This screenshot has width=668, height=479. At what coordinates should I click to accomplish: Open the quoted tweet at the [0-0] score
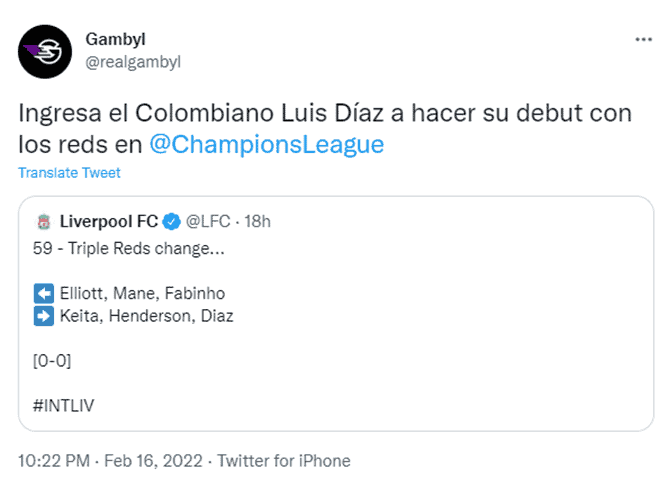pyautogui.click(x=52, y=361)
